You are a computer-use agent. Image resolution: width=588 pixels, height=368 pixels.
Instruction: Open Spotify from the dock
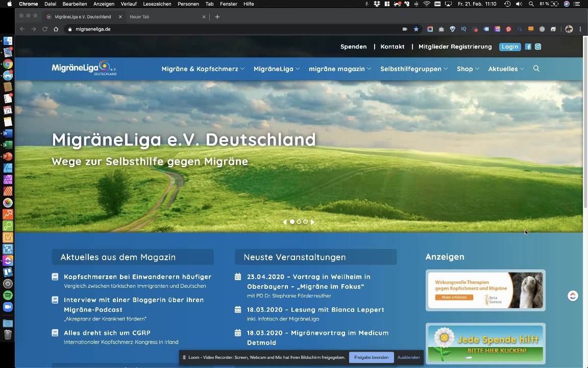pos(8,295)
